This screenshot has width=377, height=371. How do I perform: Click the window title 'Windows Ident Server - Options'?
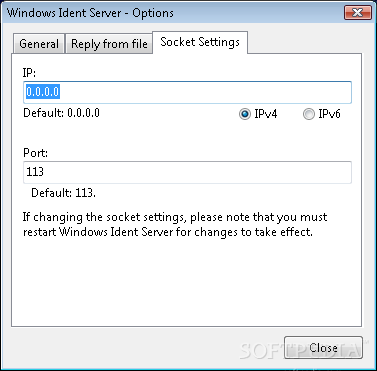point(90,13)
